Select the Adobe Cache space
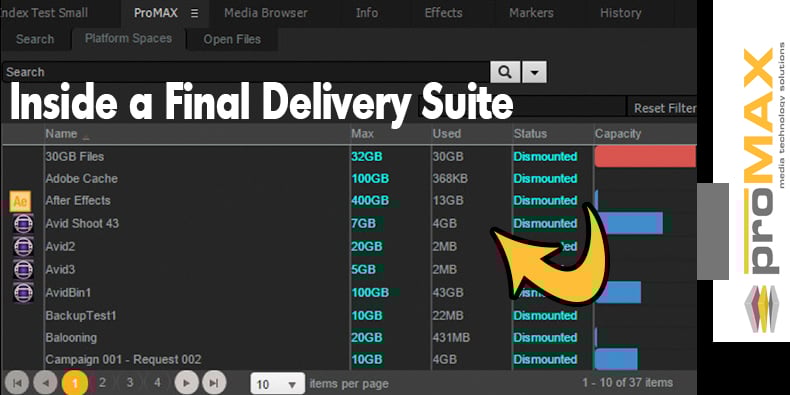Viewport: 790px width, 395px height. (x=82, y=179)
